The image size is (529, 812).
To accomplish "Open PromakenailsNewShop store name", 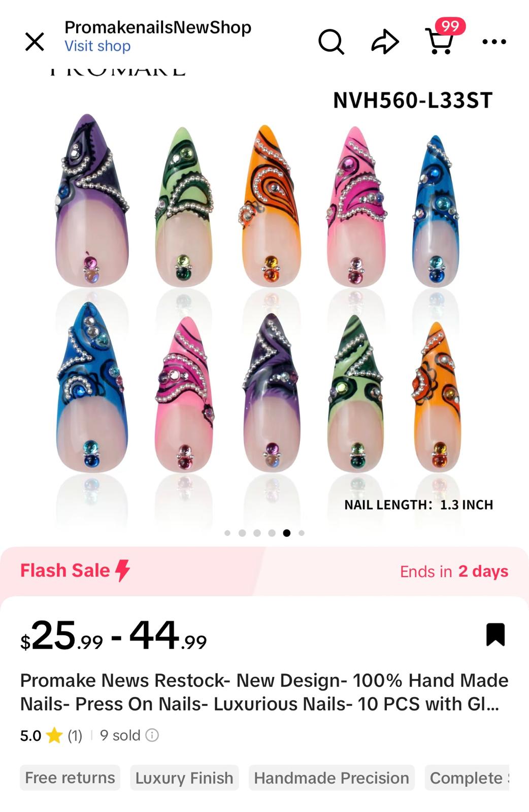I will pos(158,27).
